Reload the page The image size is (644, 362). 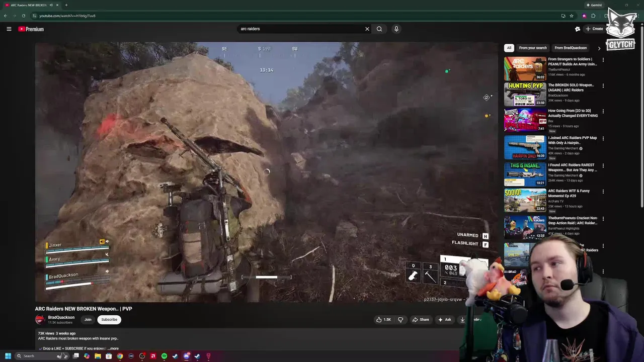(x=23, y=16)
